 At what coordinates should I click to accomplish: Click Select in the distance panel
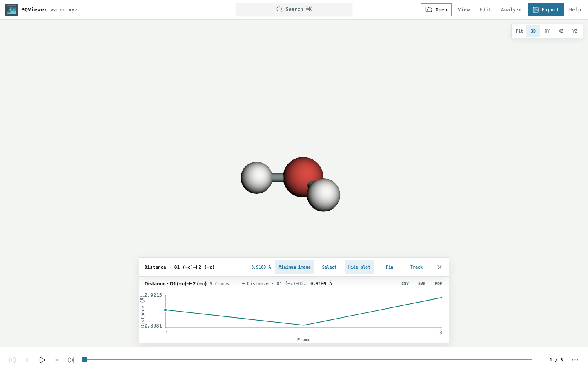pyautogui.click(x=330, y=267)
